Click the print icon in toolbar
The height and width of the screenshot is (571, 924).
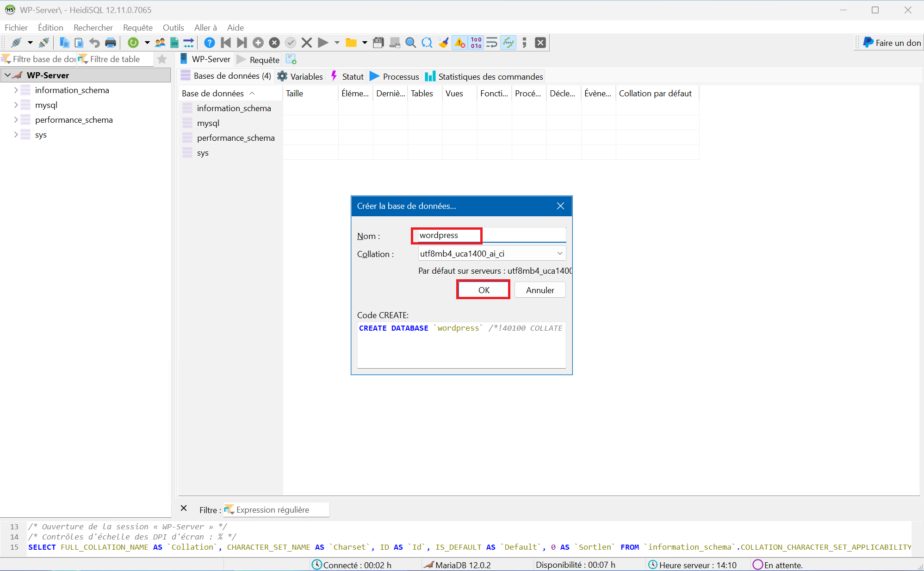tap(111, 43)
